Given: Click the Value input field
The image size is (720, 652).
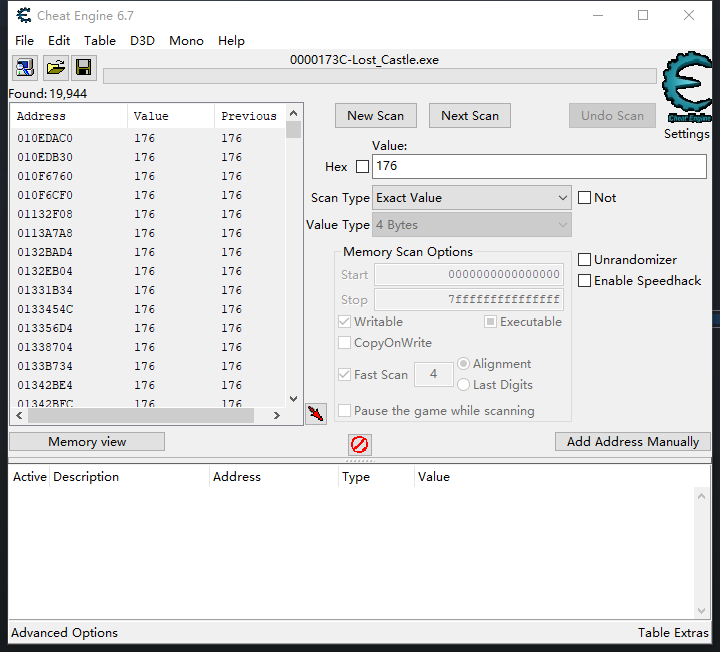Looking at the screenshot, I should tap(539, 166).
